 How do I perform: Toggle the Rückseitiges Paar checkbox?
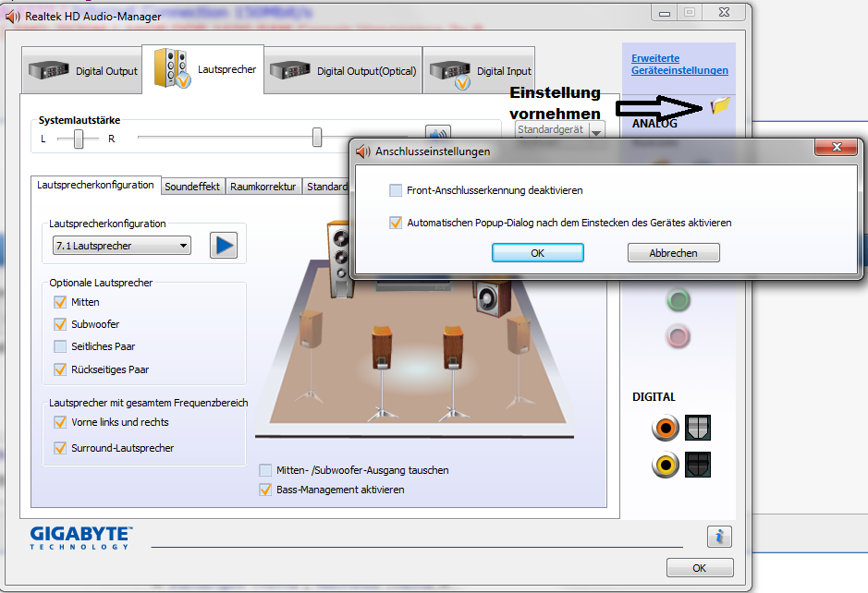click(x=60, y=369)
